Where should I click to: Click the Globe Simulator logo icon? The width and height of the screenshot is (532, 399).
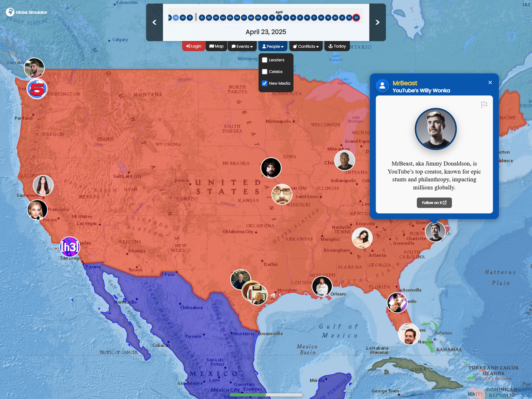coord(10,12)
